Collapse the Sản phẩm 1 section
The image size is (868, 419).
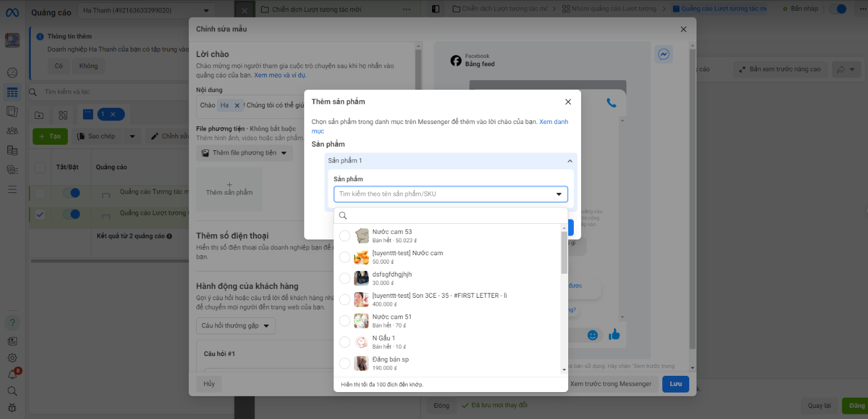[570, 161]
